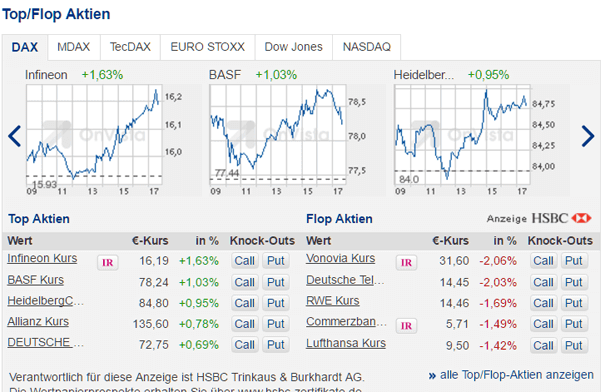Select the TecDAX tab

pyautogui.click(x=130, y=47)
